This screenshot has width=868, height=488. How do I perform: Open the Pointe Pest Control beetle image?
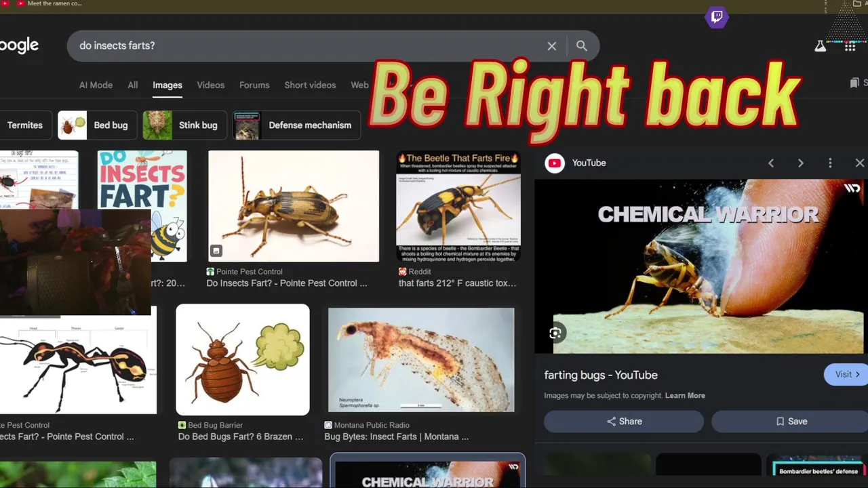pyautogui.click(x=294, y=206)
